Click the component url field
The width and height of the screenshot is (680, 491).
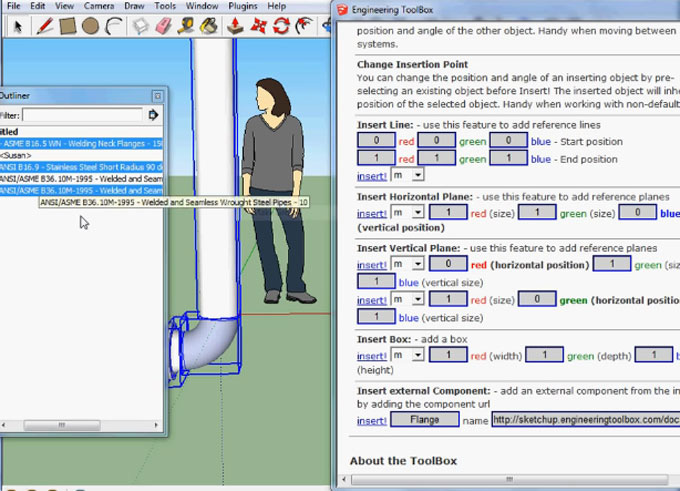point(585,419)
